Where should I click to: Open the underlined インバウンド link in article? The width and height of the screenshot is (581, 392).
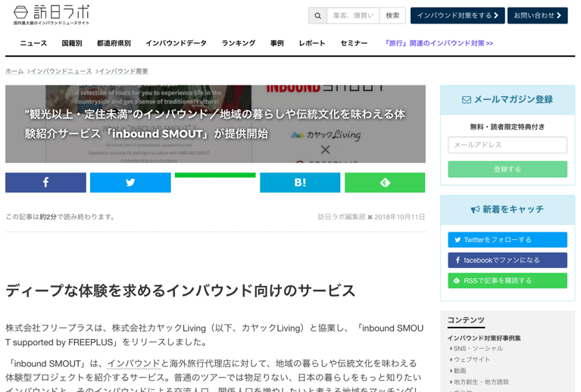coord(134,363)
